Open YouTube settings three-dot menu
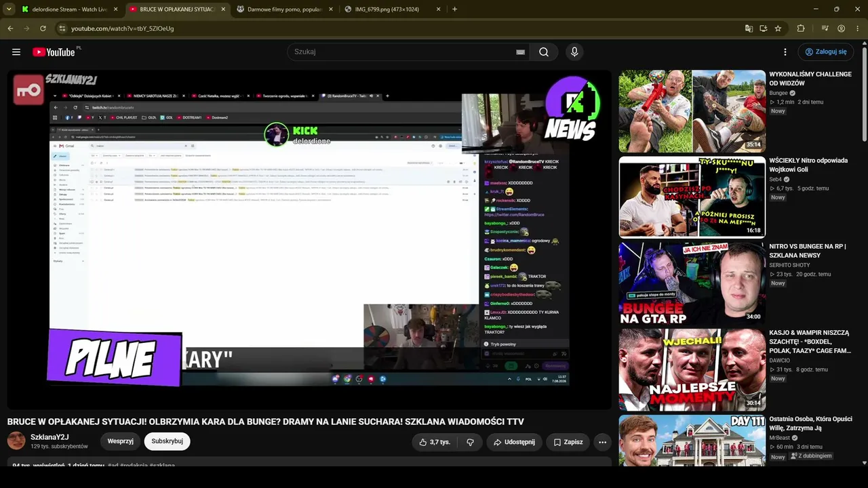This screenshot has height=488, width=868. 785,52
